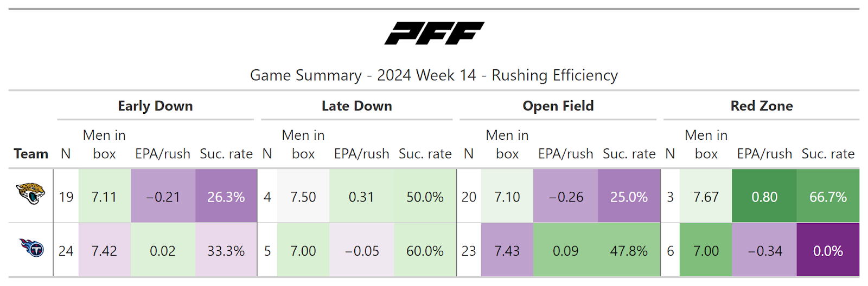The image size is (868, 286).
Task: Select the Open Field column group header
Action: pos(558,106)
